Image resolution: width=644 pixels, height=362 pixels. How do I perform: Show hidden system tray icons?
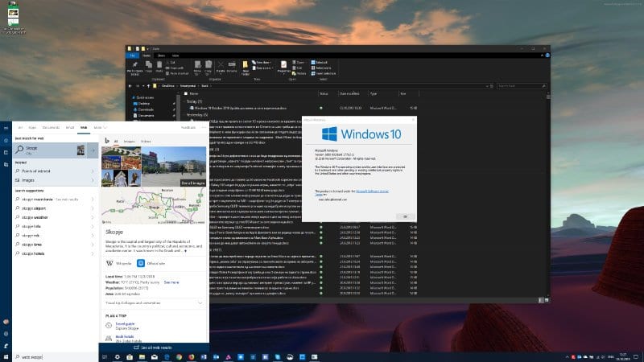tap(568, 357)
